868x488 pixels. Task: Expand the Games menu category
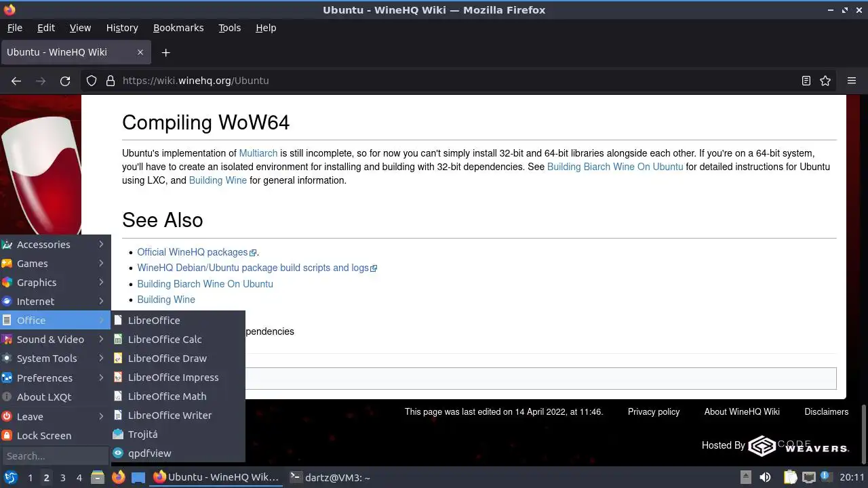point(55,264)
